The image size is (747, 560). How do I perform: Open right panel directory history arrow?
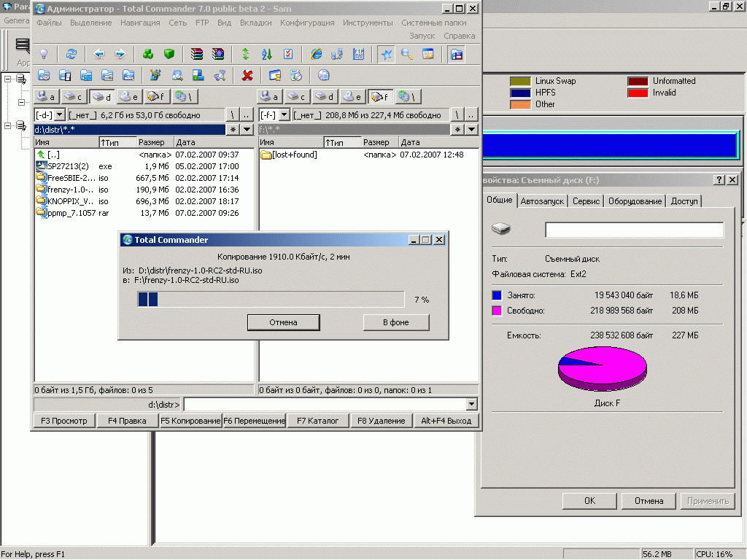coord(472,130)
